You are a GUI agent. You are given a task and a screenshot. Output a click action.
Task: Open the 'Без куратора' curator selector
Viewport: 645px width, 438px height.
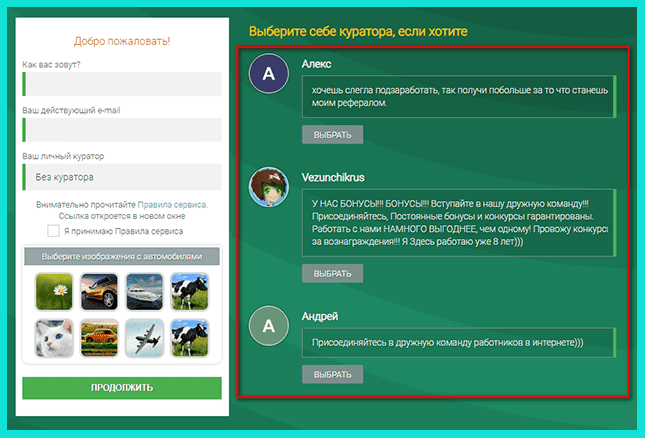[x=121, y=177]
